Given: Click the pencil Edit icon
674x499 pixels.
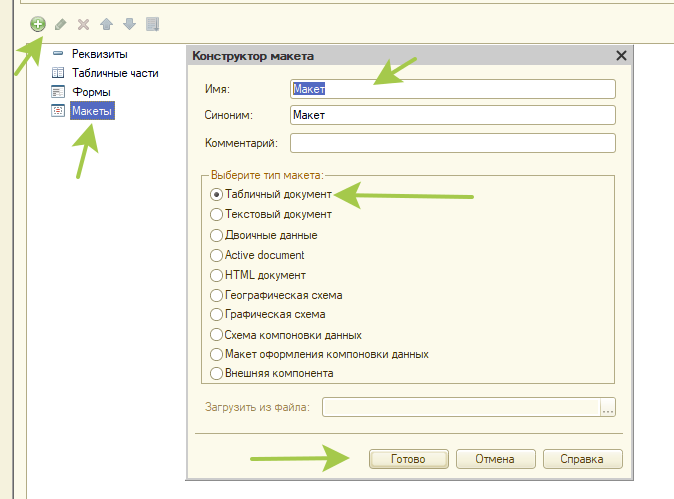Looking at the screenshot, I should [x=61, y=23].
